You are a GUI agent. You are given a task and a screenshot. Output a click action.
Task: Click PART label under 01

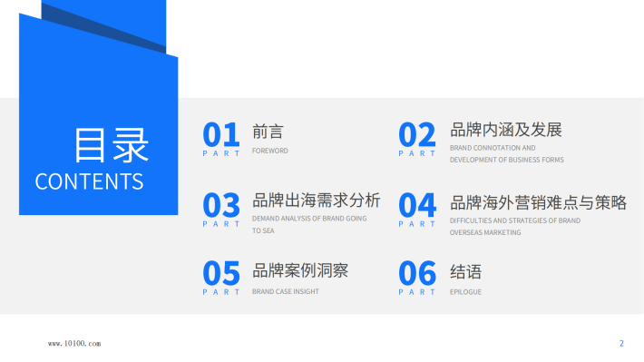pyautogui.click(x=221, y=153)
